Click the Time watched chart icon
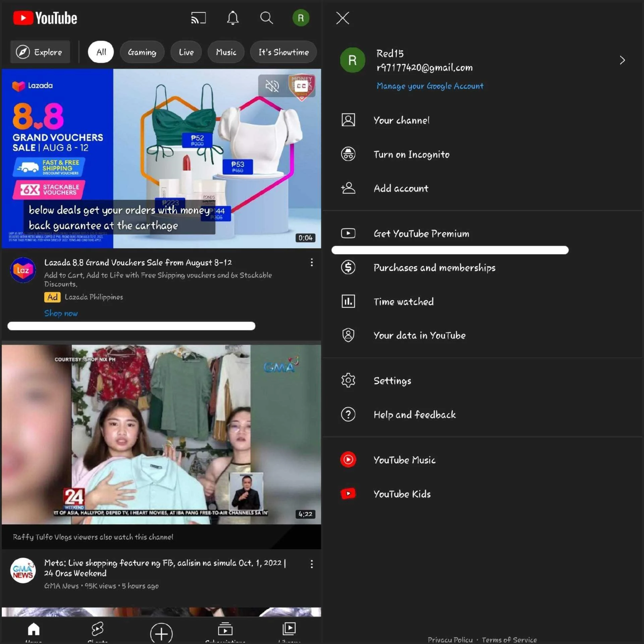 point(348,301)
